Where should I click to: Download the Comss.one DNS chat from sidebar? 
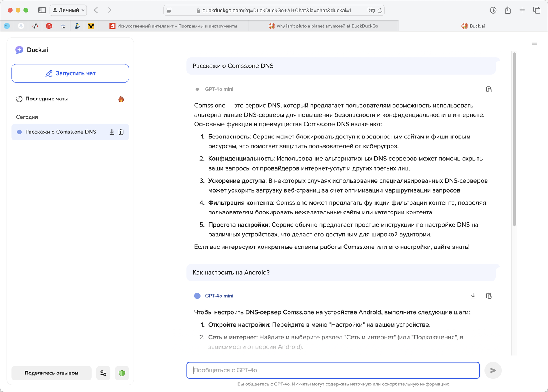112,132
